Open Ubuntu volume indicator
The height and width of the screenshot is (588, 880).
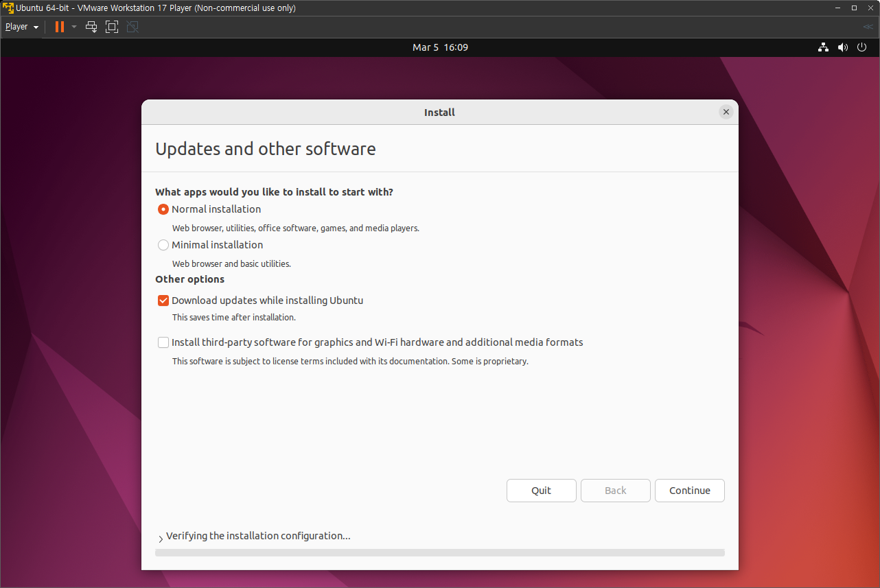click(x=843, y=47)
